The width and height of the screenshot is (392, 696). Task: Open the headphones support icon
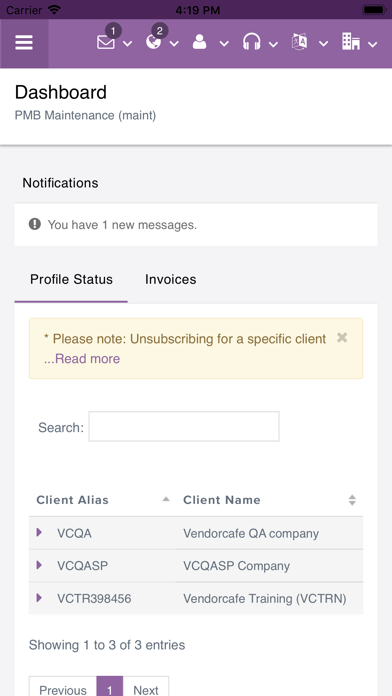pos(251,42)
